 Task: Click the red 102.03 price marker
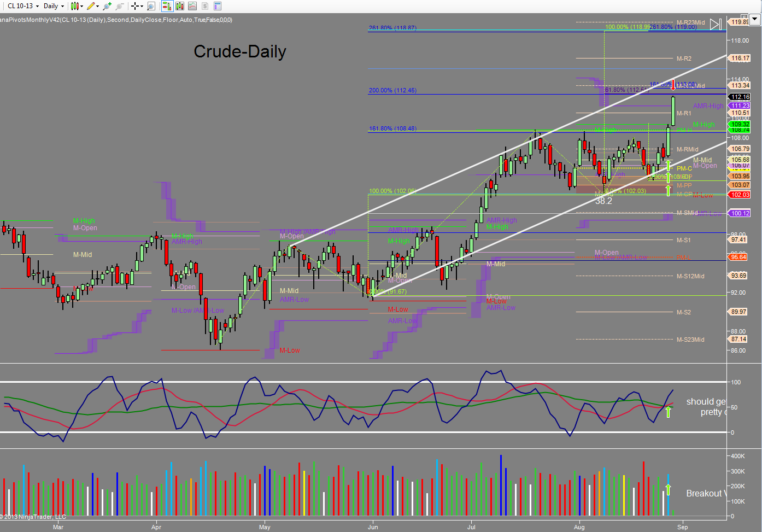(x=740, y=195)
